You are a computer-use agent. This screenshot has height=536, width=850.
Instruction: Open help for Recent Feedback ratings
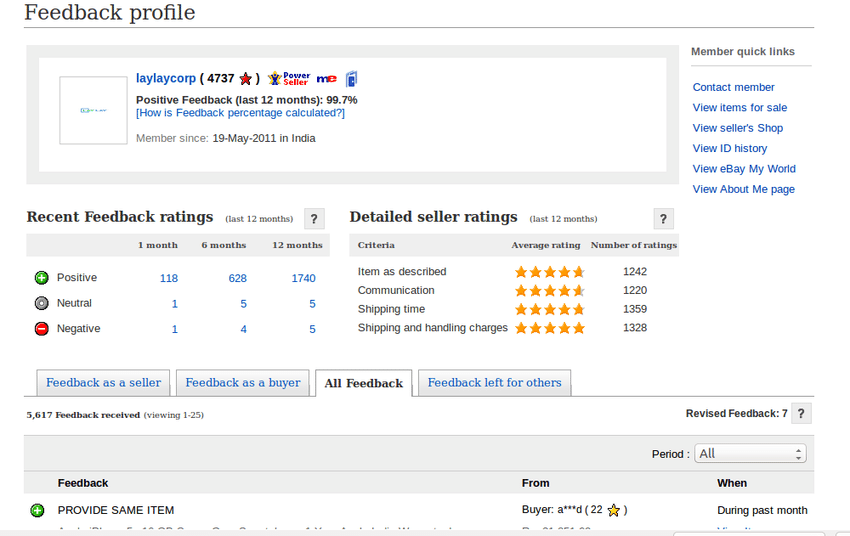314,219
